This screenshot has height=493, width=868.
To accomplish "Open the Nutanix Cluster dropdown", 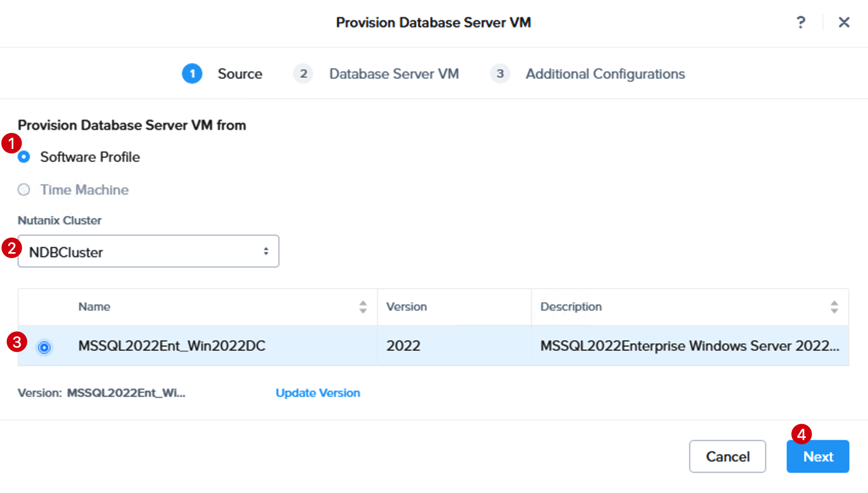I will pos(148,251).
